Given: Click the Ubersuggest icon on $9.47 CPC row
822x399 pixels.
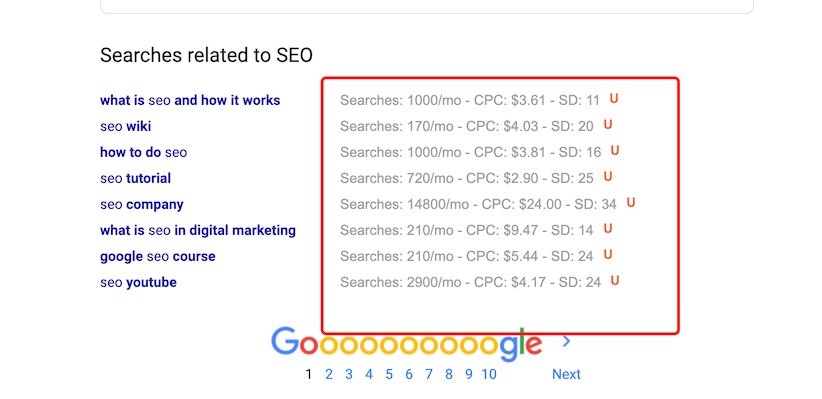Looking at the screenshot, I should [608, 229].
